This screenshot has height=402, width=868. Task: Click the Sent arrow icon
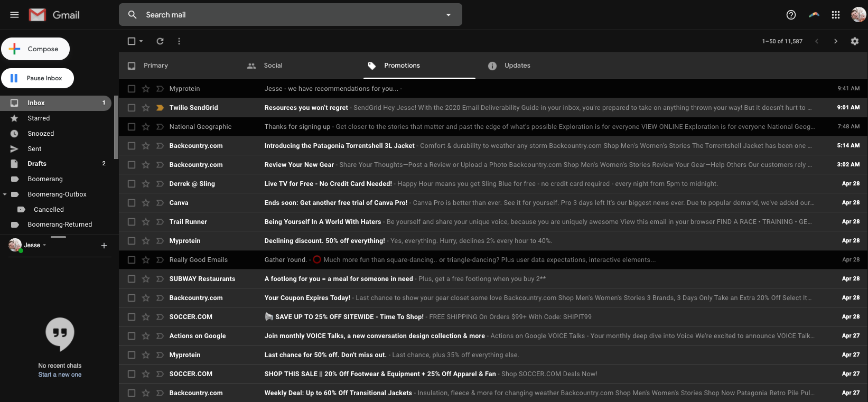point(14,149)
